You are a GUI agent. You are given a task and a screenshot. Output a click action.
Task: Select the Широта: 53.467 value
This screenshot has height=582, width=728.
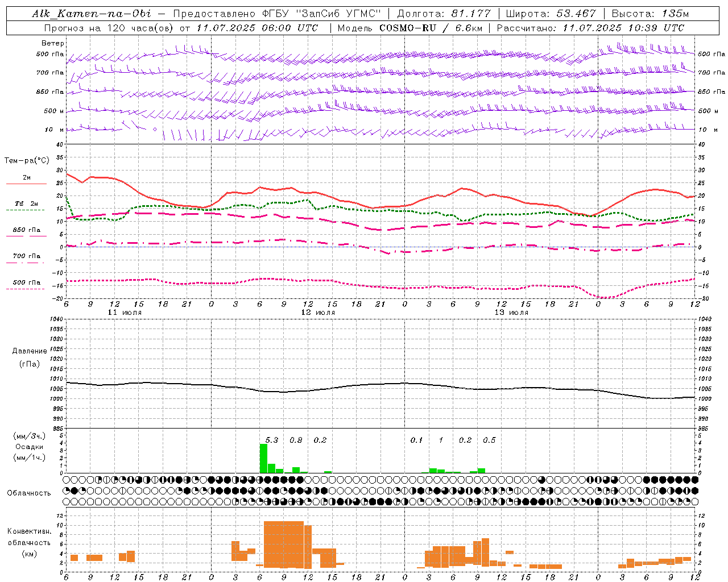click(x=551, y=14)
